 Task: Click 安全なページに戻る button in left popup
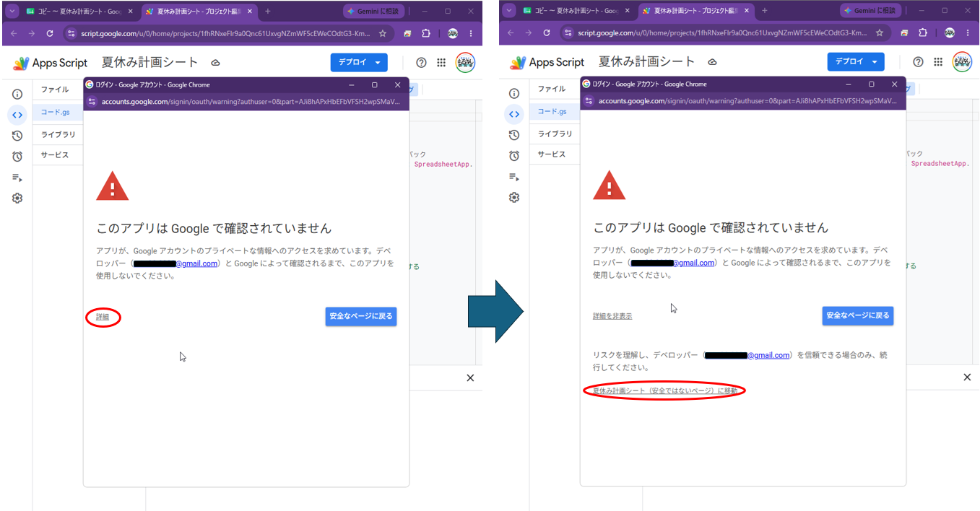pos(361,316)
